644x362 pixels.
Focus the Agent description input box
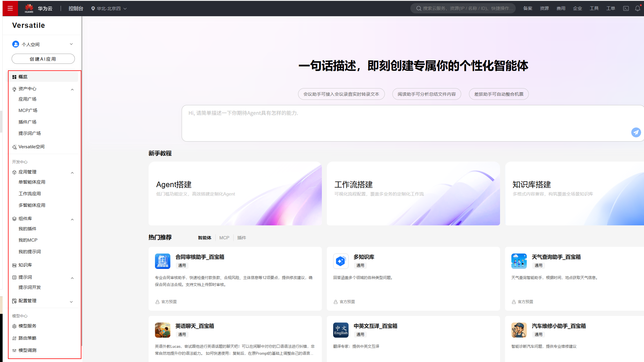(406, 123)
